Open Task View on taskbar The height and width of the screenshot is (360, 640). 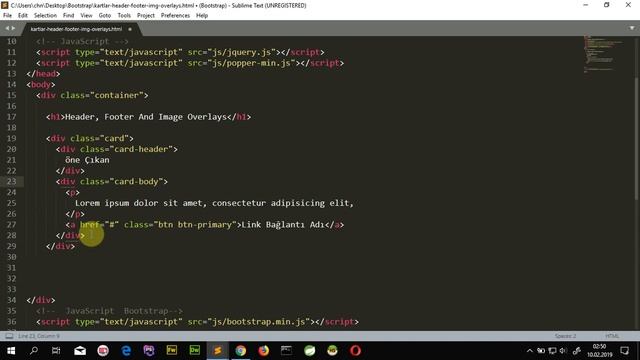coord(56,351)
